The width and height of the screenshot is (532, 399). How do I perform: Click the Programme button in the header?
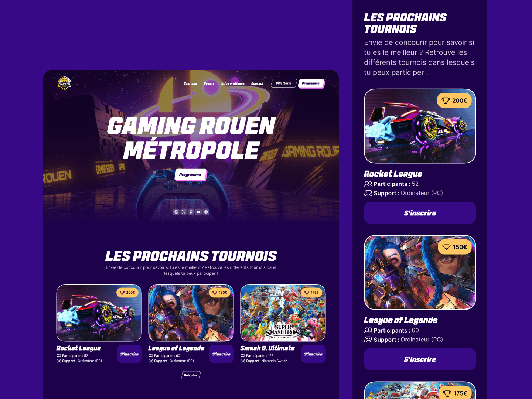pyautogui.click(x=311, y=83)
